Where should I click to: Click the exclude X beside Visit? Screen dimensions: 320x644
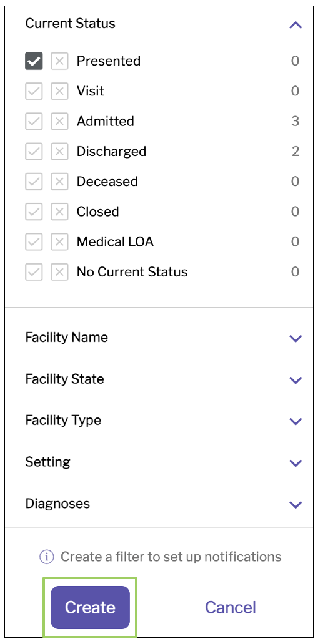(59, 91)
